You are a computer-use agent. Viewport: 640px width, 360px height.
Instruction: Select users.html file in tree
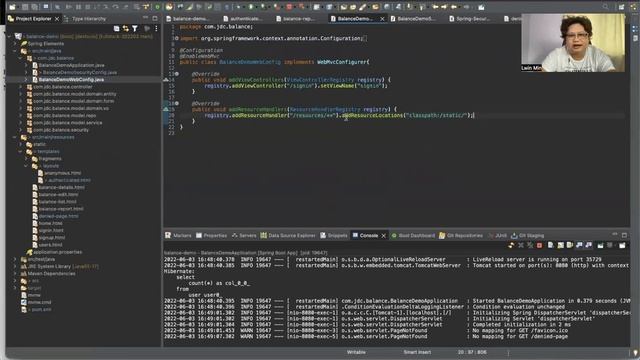tap(47, 245)
